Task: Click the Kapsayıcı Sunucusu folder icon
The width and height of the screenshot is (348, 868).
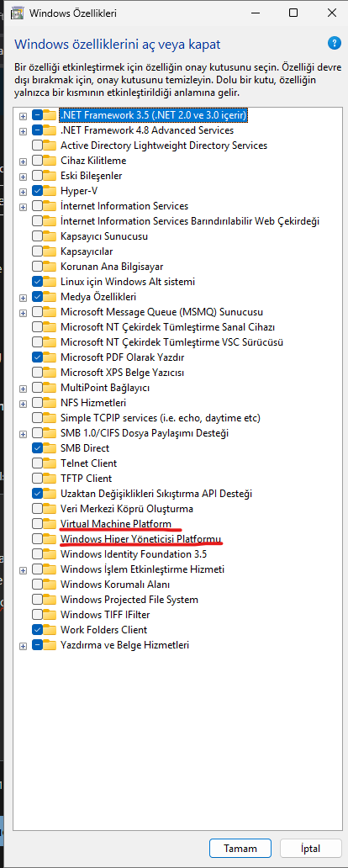Action: pos(50,236)
